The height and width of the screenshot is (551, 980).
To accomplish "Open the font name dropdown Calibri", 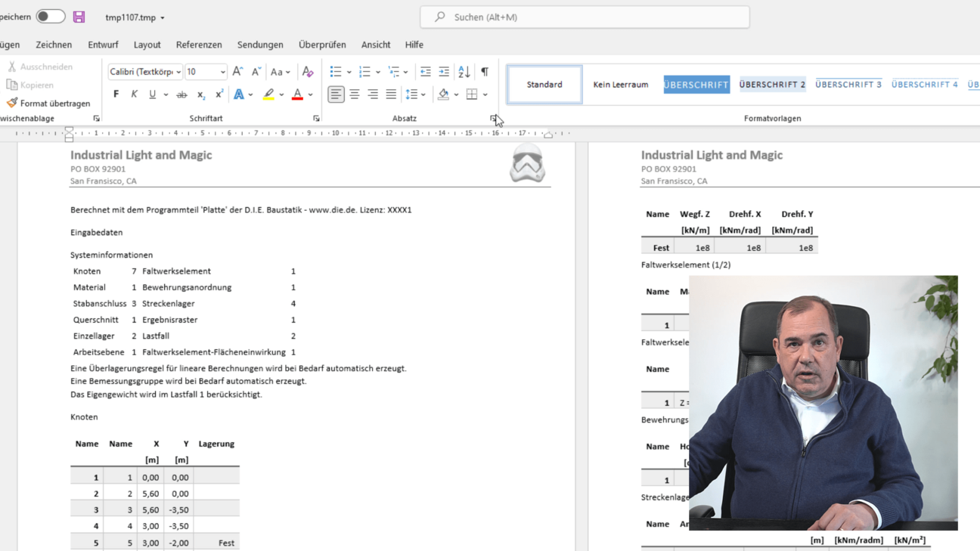I will point(178,72).
